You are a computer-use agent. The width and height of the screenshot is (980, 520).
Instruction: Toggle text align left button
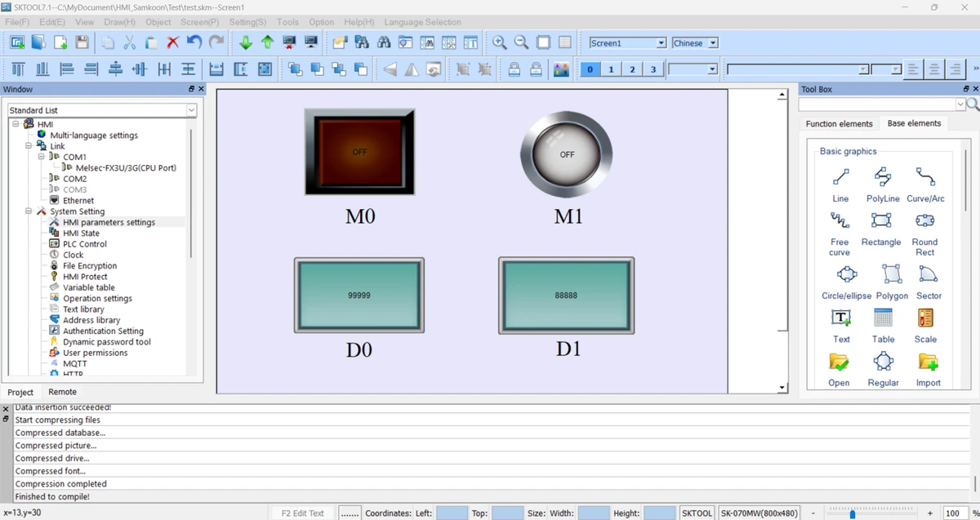[x=913, y=69]
